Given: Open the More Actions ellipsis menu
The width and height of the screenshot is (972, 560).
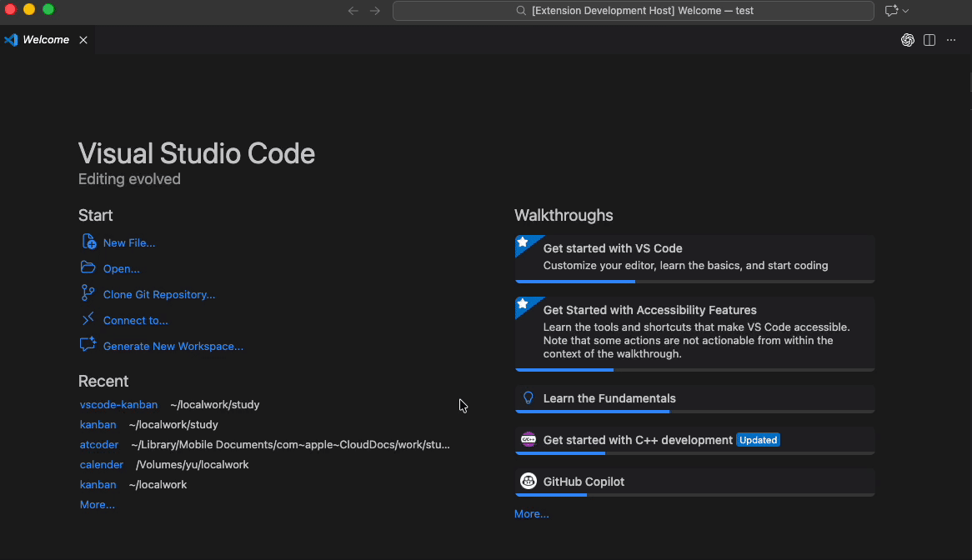Looking at the screenshot, I should coord(951,40).
